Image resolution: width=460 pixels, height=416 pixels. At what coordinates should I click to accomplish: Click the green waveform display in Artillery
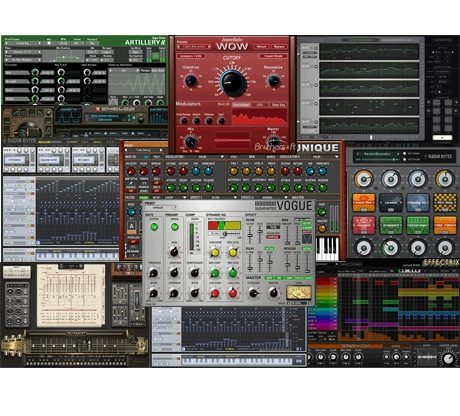(137, 84)
